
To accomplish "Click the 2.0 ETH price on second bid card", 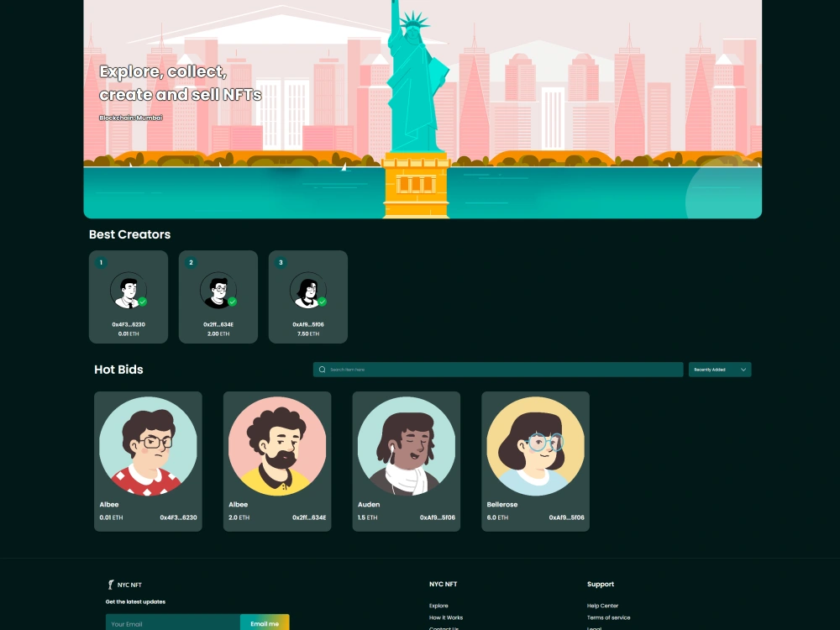I will coord(239,517).
